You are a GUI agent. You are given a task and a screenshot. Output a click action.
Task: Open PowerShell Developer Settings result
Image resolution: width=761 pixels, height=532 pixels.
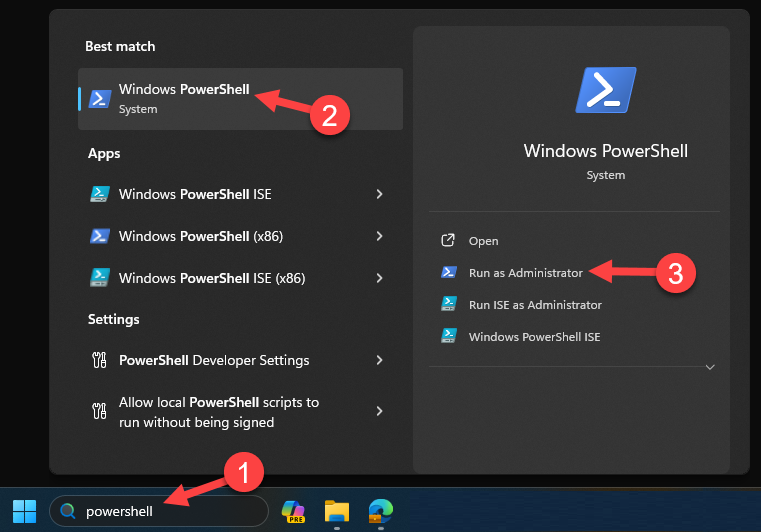point(240,360)
